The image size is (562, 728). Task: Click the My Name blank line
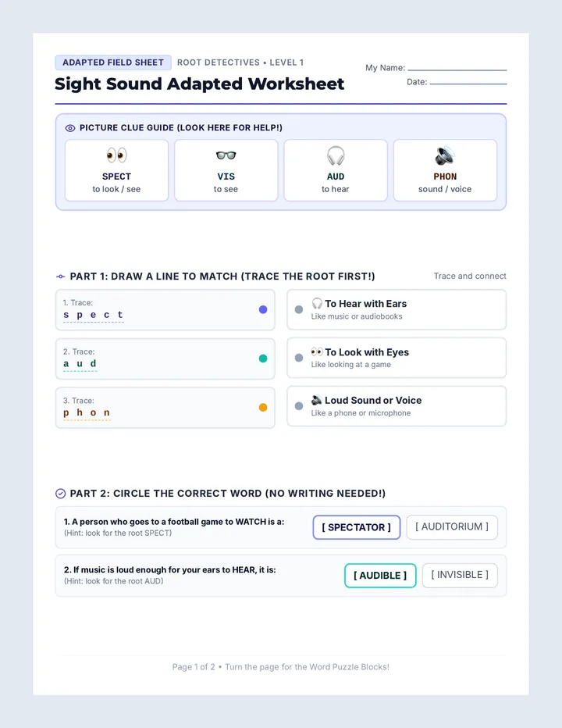(457, 70)
